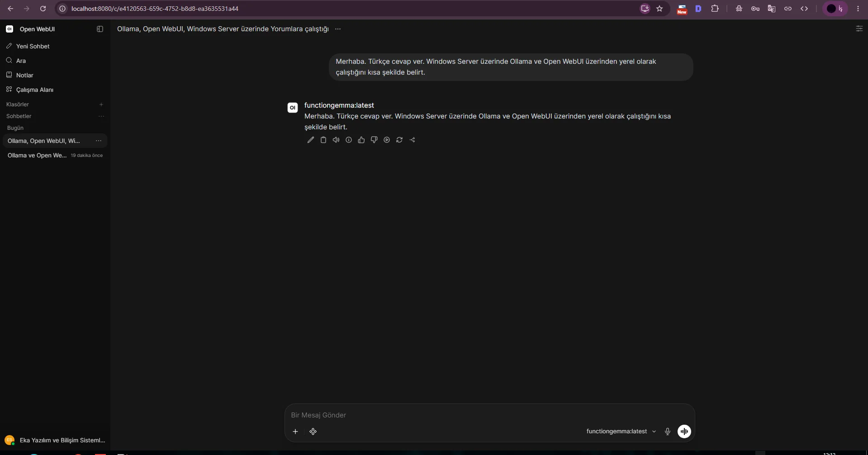Collapse the Open WebUI sidebar

click(x=100, y=29)
